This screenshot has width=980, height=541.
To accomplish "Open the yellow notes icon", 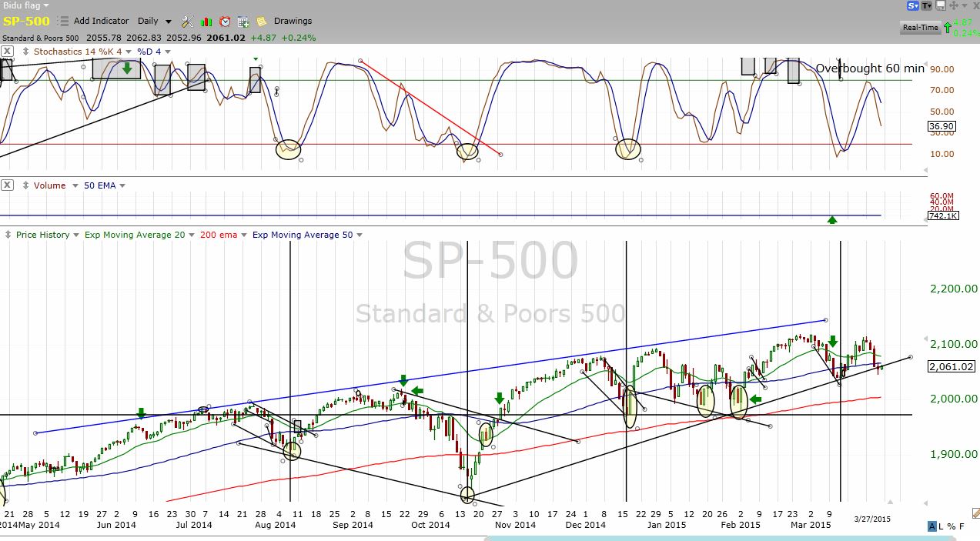I will click(x=262, y=22).
